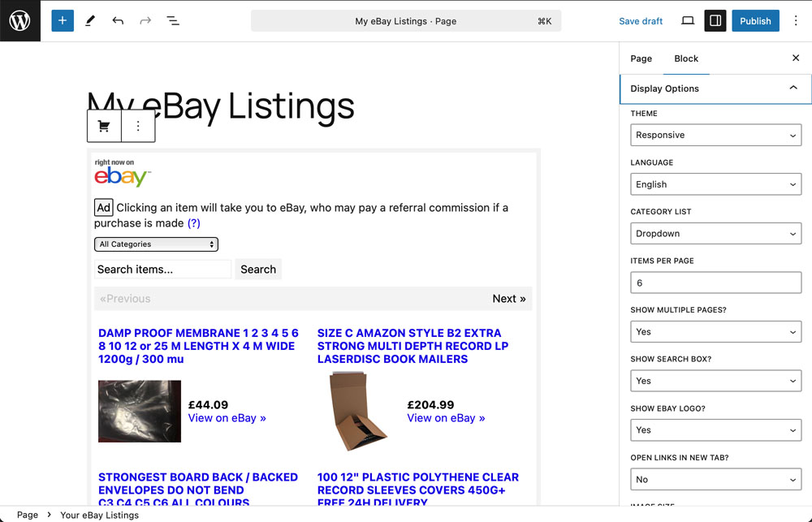Toggle the block inserter plus button
The image size is (812, 522).
coord(63,21)
